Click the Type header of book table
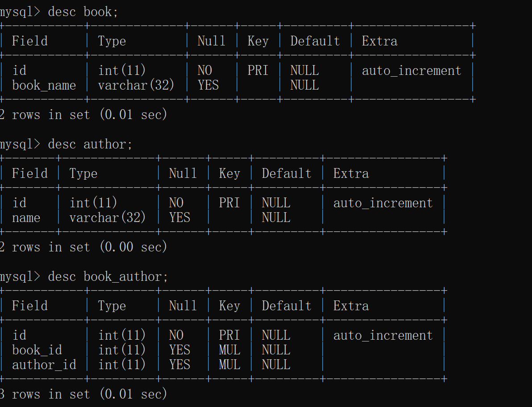This screenshot has width=532, height=407. coord(112,41)
